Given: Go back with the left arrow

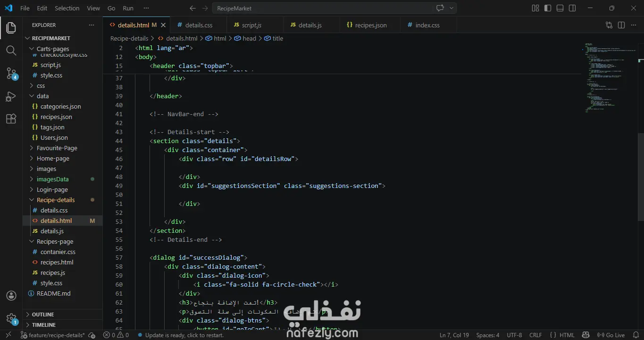Looking at the screenshot, I should point(192,8).
